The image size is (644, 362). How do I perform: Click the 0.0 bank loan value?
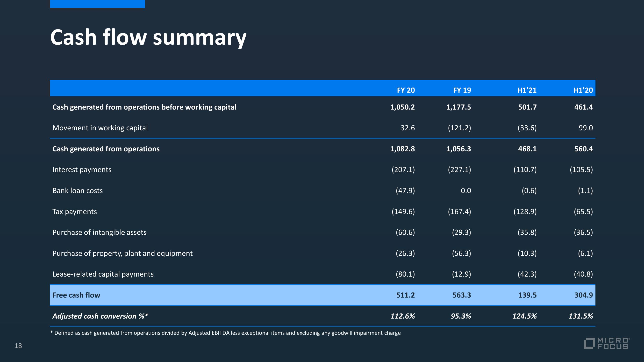click(x=466, y=191)
